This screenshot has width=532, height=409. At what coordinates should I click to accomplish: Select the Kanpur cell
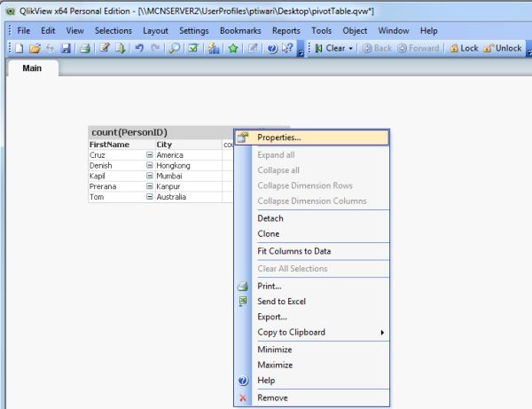coord(189,186)
